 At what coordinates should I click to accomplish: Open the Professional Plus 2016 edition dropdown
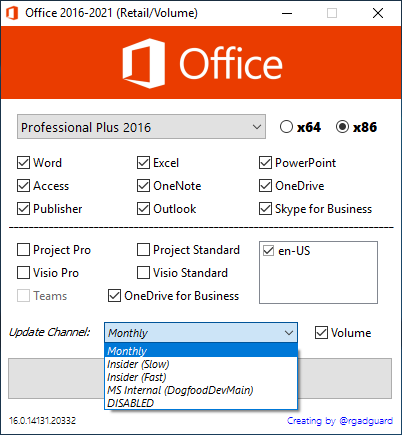point(141,127)
